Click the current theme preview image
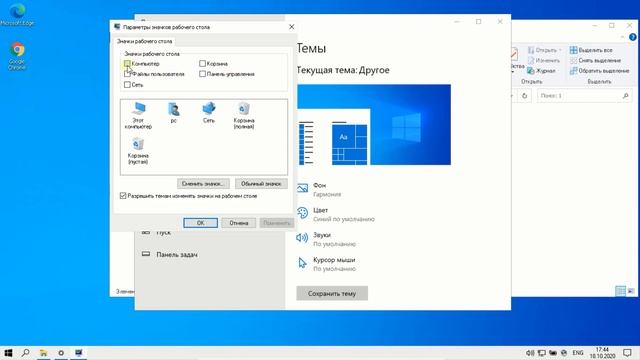 point(374,124)
